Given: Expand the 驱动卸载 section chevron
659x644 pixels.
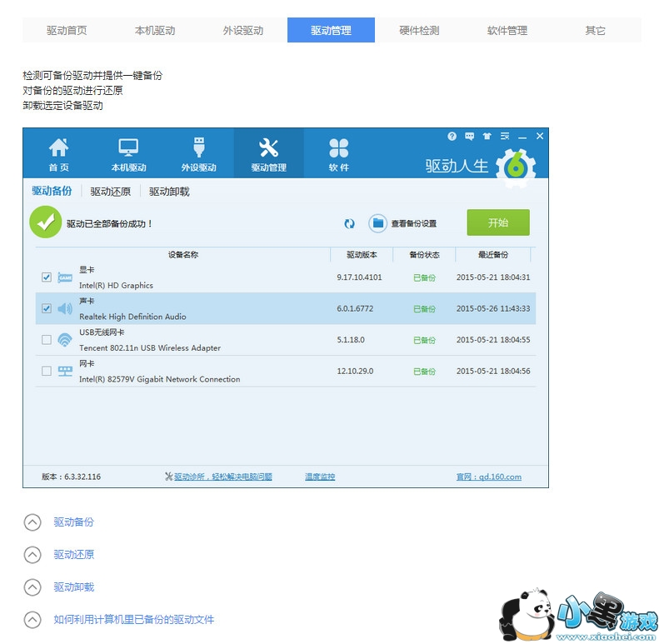Looking at the screenshot, I should 32,587.
